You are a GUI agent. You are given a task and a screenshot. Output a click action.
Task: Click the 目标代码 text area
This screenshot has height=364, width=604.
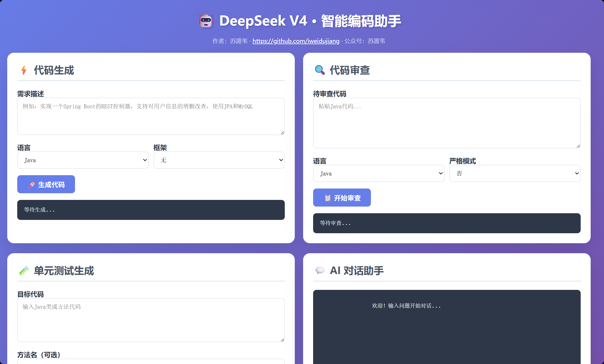151,320
